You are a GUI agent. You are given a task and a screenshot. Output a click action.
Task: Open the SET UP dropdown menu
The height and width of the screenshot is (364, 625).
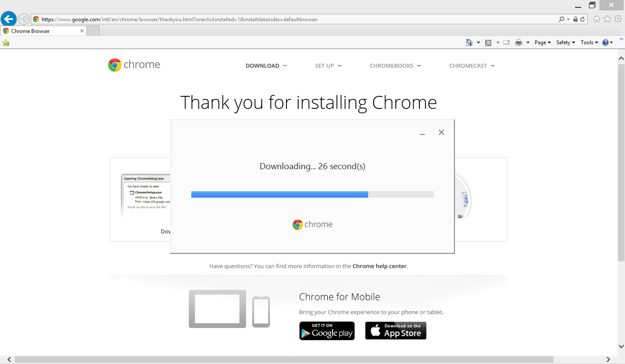click(328, 66)
